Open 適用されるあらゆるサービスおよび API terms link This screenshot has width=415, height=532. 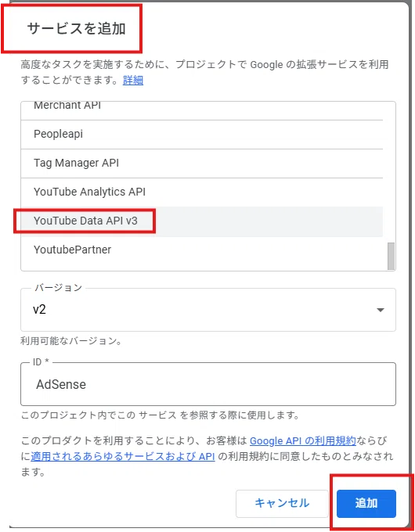tap(123, 456)
